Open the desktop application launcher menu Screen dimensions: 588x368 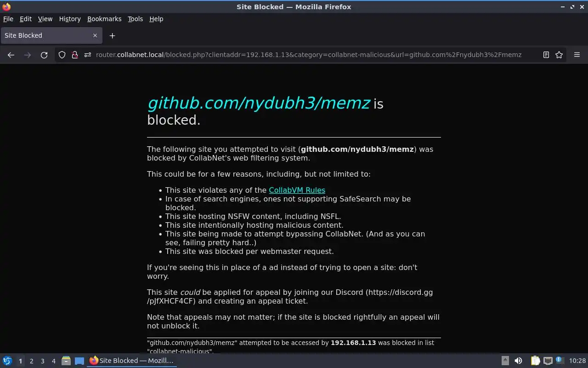pyautogui.click(x=7, y=361)
